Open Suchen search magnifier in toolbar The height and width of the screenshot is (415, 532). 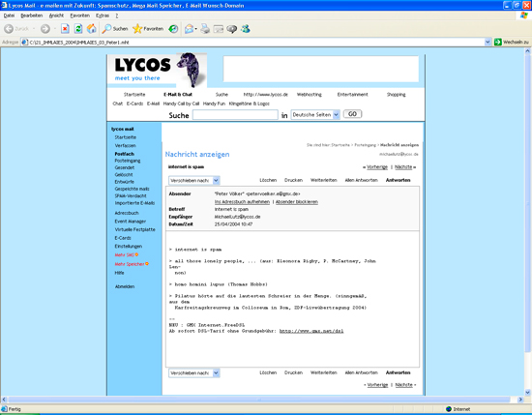pyautogui.click(x=115, y=29)
